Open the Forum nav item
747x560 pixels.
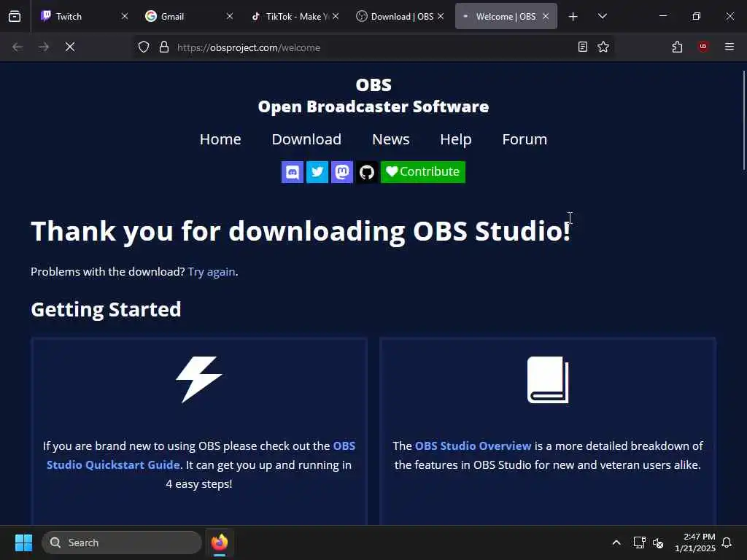click(x=525, y=139)
